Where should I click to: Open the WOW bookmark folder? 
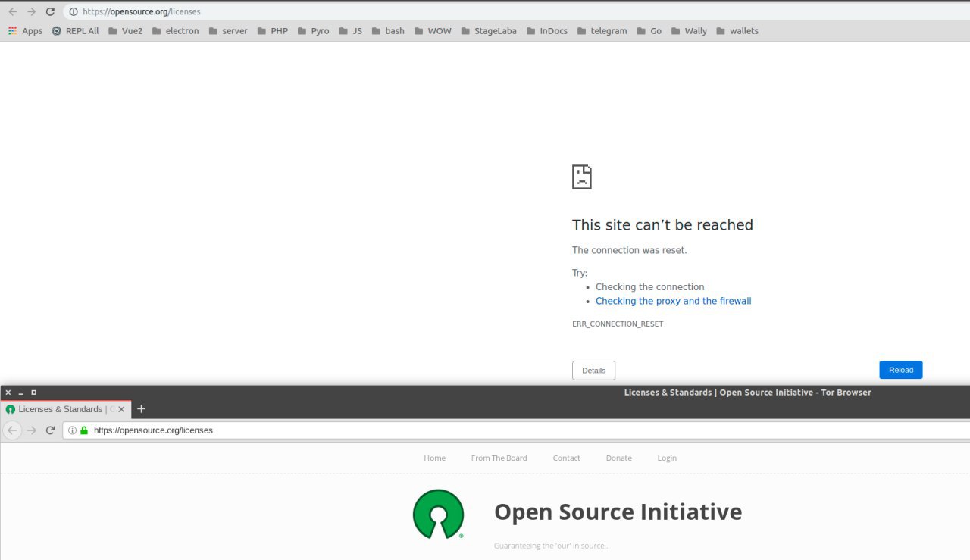pos(432,31)
